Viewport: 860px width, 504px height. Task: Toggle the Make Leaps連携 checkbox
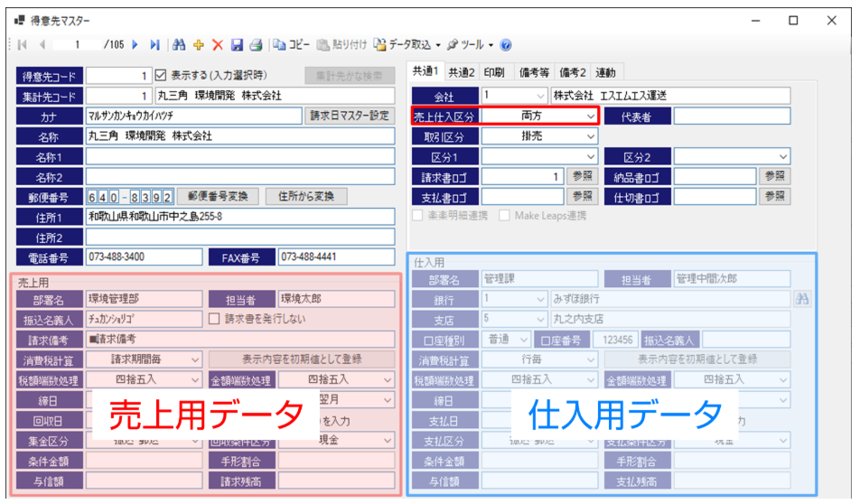[x=504, y=216]
